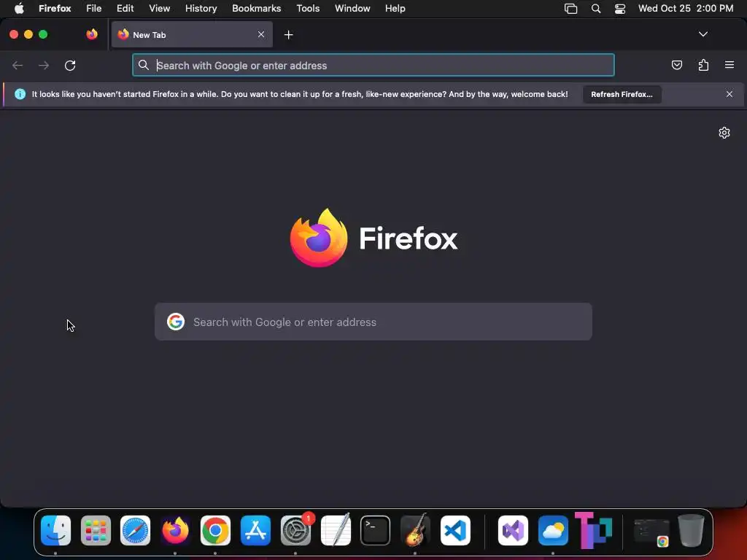Open the cloud weather app in Dock
The image size is (747, 560).
pos(553,531)
